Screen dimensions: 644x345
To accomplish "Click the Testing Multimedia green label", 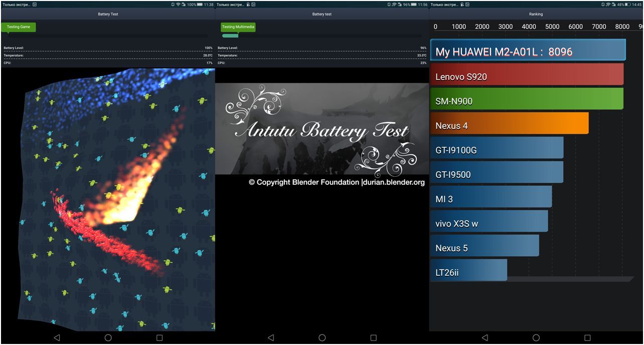I will coord(238,27).
